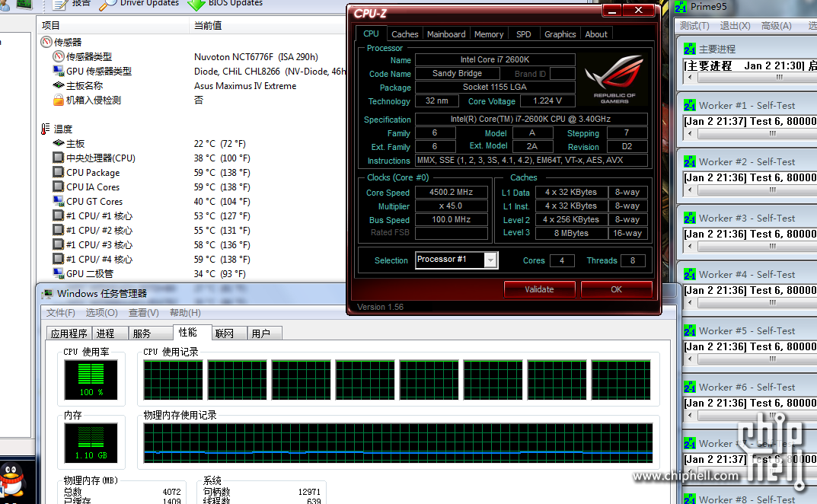
Task: Click the #1 CPU/ #4 核心 icon
Action: 59,259
